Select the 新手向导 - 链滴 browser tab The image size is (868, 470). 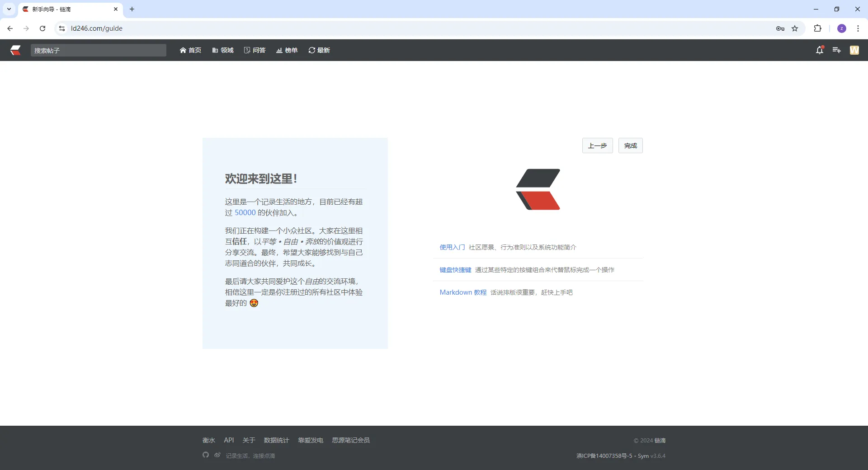pos(70,9)
